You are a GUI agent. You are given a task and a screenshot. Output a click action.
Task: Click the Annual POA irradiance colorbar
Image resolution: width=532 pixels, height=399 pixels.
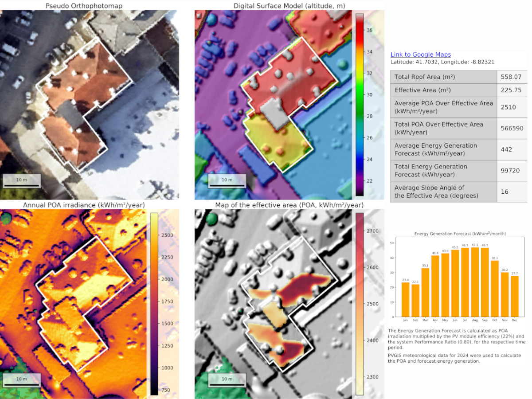click(x=154, y=304)
